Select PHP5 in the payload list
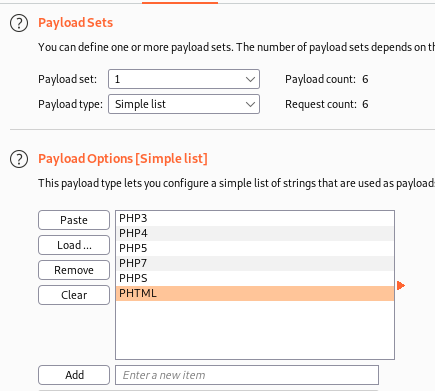The width and height of the screenshot is (435, 391). pyautogui.click(x=255, y=248)
